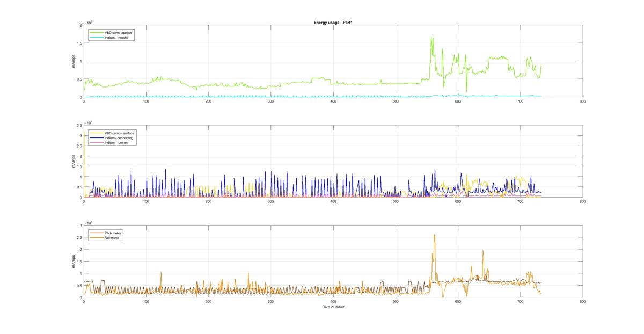Click green line sample beside 'VBD pump apogee'

point(97,32)
